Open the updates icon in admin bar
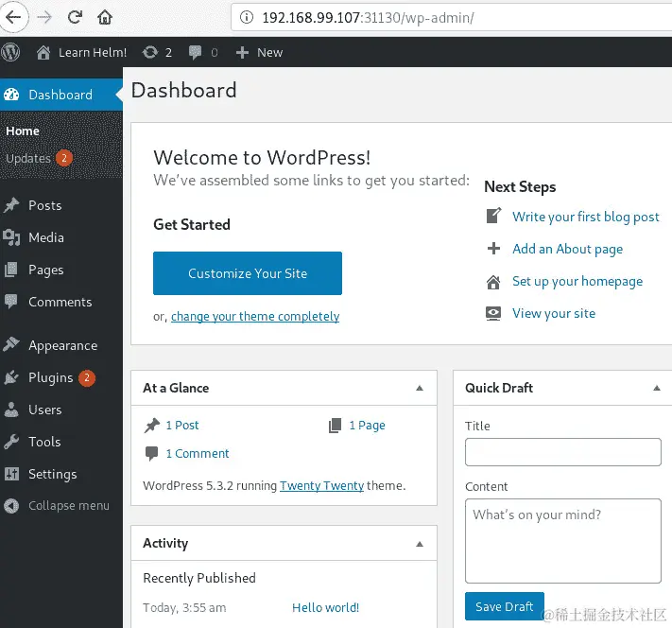This screenshot has height=628, width=672. [157, 52]
